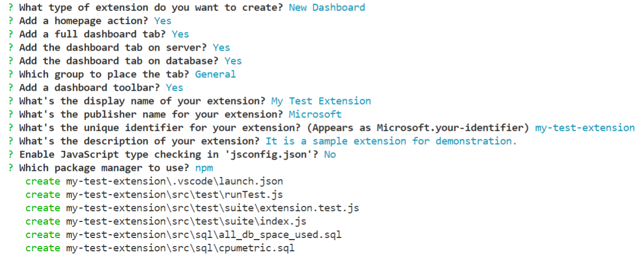Click the 'My Test Extension' display name
This screenshot has height=254, width=644.
321,101
